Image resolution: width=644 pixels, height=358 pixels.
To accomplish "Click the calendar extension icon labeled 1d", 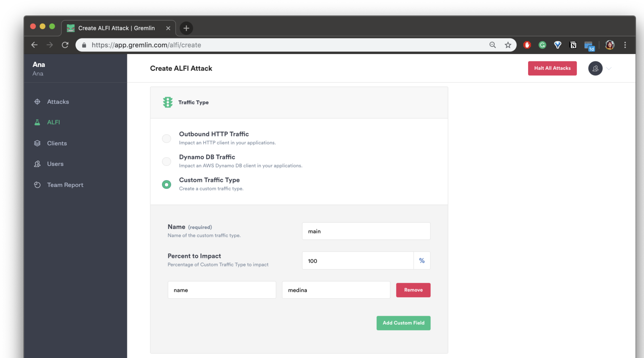I will pyautogui.click(x=589, y=46).
